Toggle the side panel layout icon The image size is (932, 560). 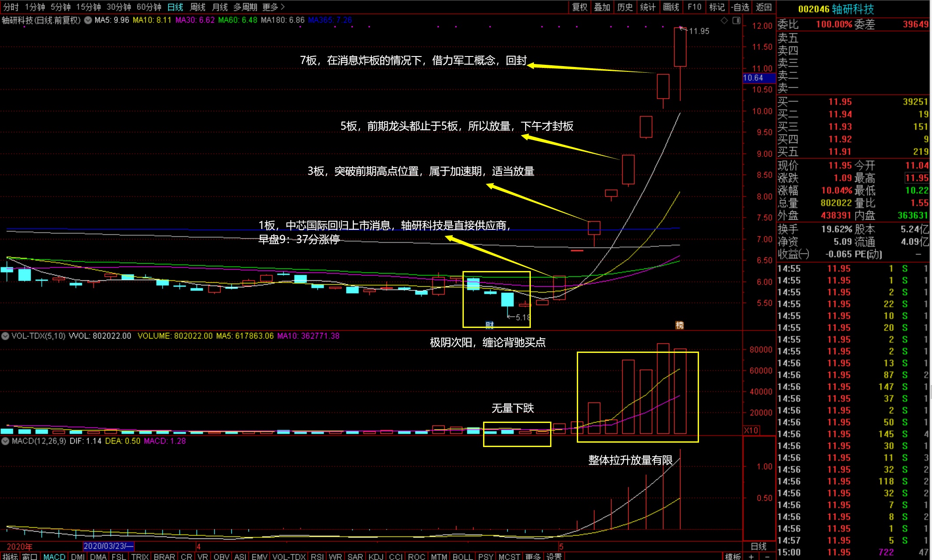pos(737,20)
